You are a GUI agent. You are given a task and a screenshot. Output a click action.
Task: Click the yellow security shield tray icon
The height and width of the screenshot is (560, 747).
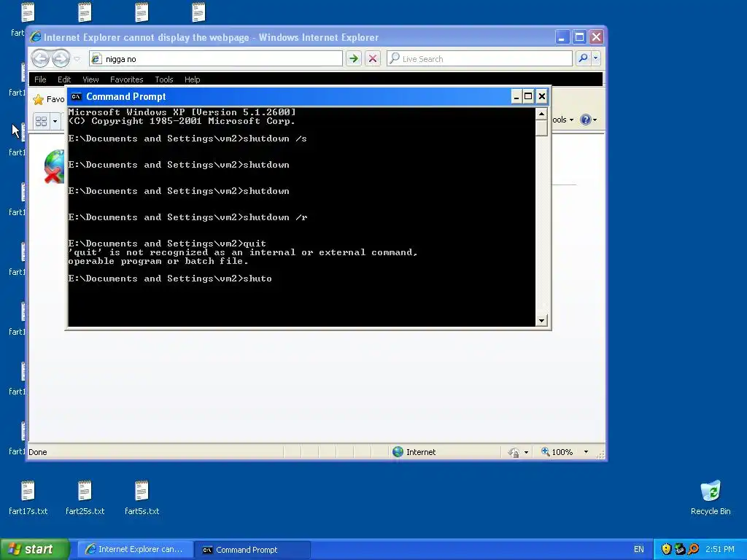coord(666,549)
